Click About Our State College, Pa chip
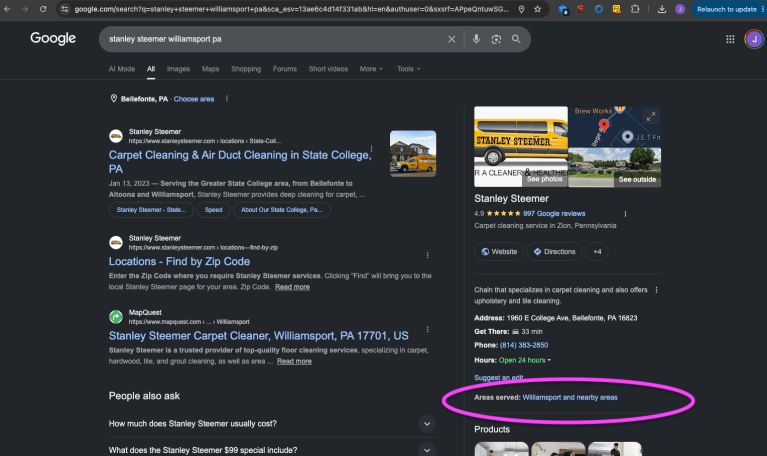This screenshot has height=456, width=767. [x=282, y=210]
